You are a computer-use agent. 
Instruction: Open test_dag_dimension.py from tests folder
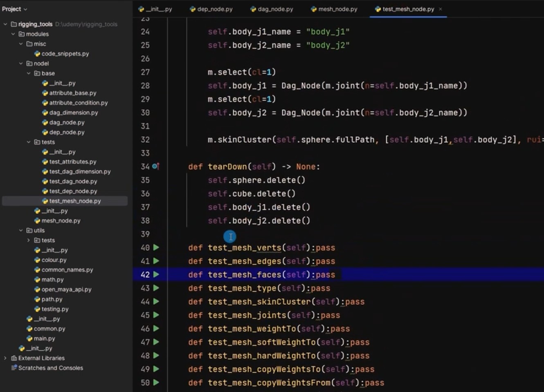pyautogui.click(x=80, y=171)
